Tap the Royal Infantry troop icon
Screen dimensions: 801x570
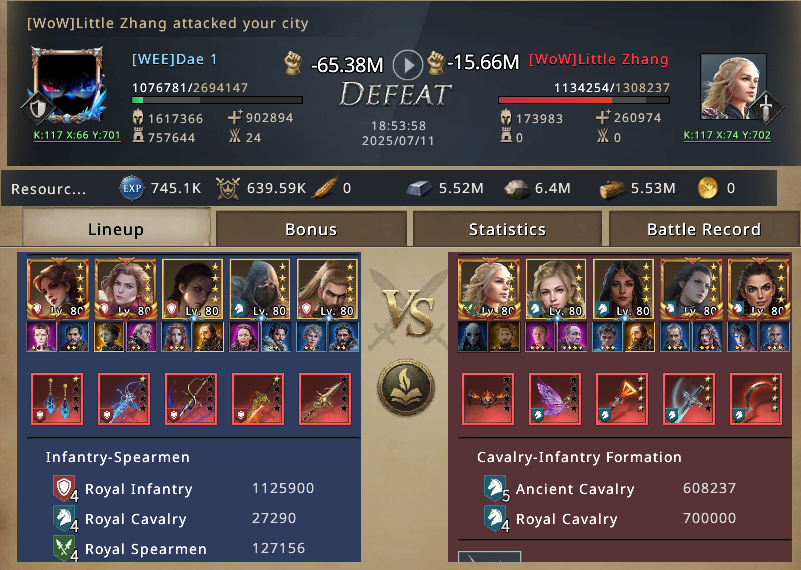pyautogui.click(x=65, y=489)
